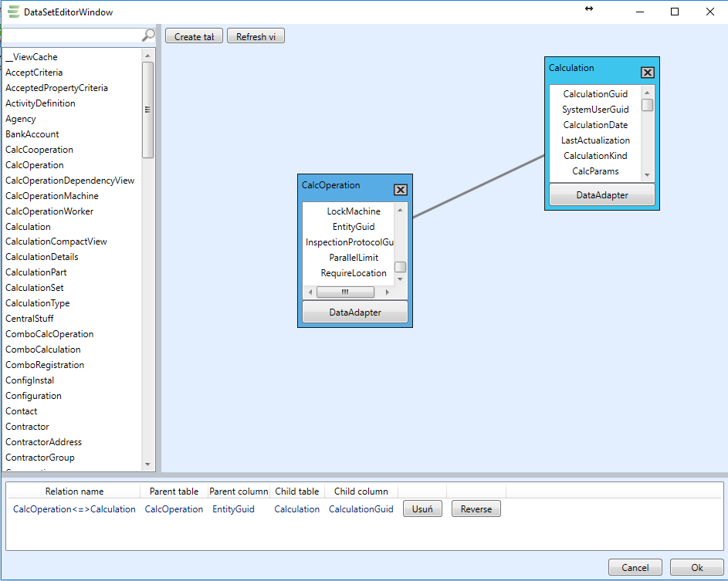Screen dimensions: 728x581
Task: Confirm changes with the Ok button
Action: pos(696,568)
